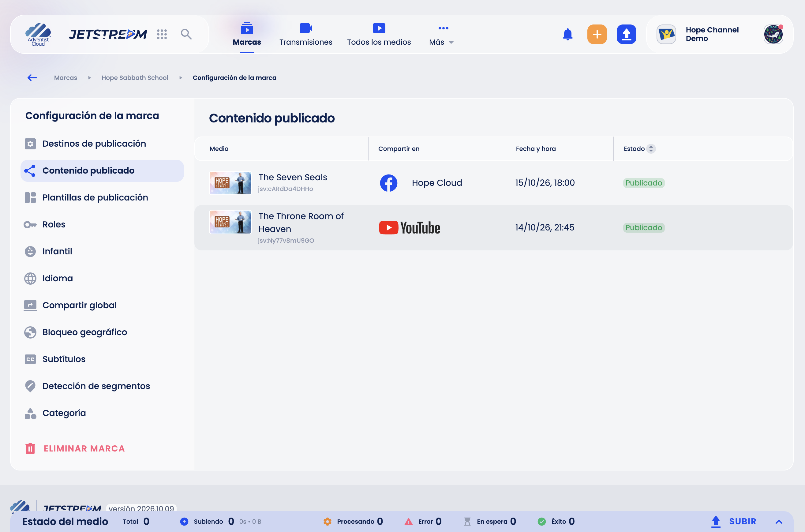Click ELIMINAR MARCA delete button
Image resolution: width=805 pixels, height=532 pixels.
pyautogui.click(x=75, y=448)
